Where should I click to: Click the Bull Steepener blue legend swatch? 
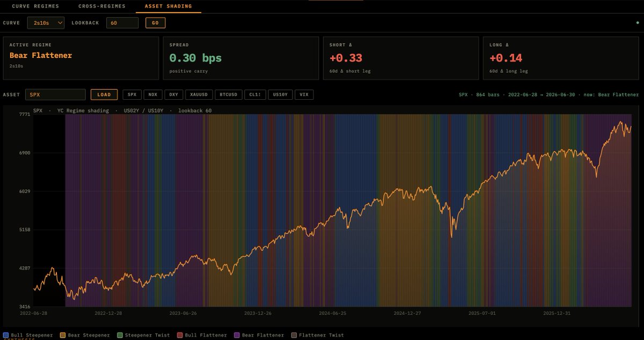pyautogui.click(x=5, y=335)
